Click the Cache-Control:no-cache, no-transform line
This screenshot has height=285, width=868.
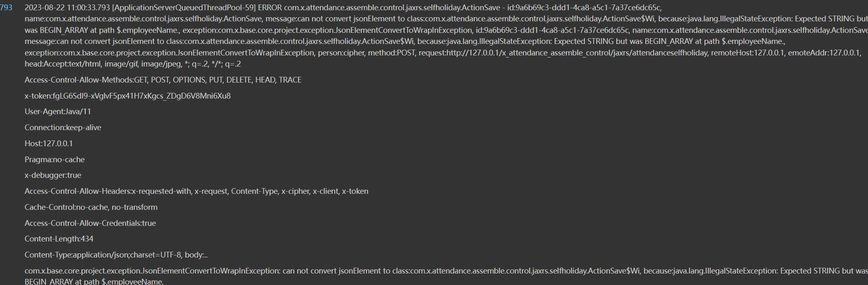tap(91, 207)
